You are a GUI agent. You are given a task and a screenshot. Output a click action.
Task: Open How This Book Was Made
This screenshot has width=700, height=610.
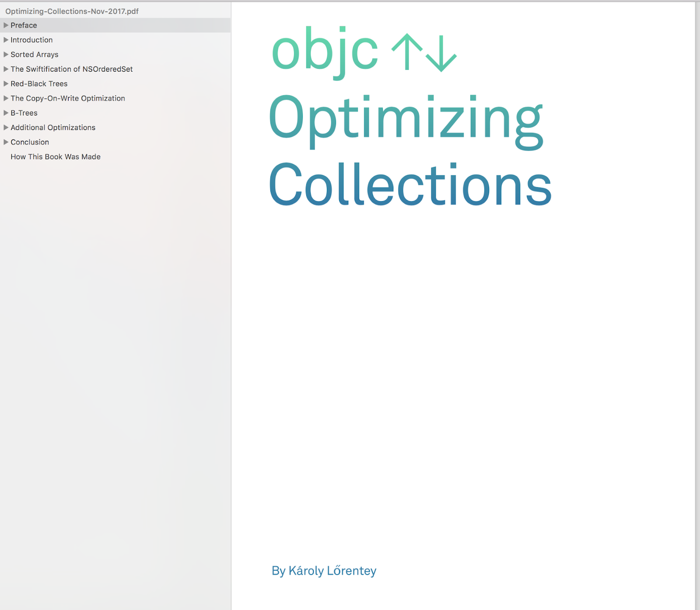click(56, 157)
